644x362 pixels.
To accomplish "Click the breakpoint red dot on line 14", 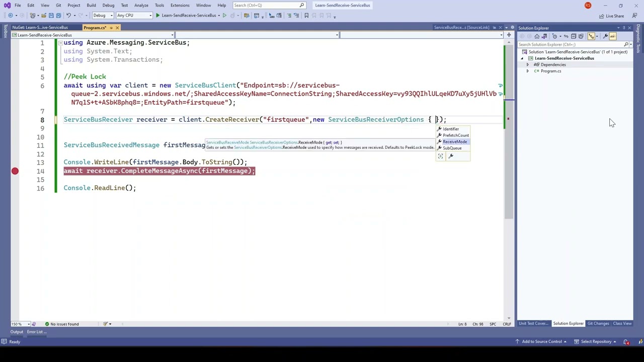I will (15, 171).
